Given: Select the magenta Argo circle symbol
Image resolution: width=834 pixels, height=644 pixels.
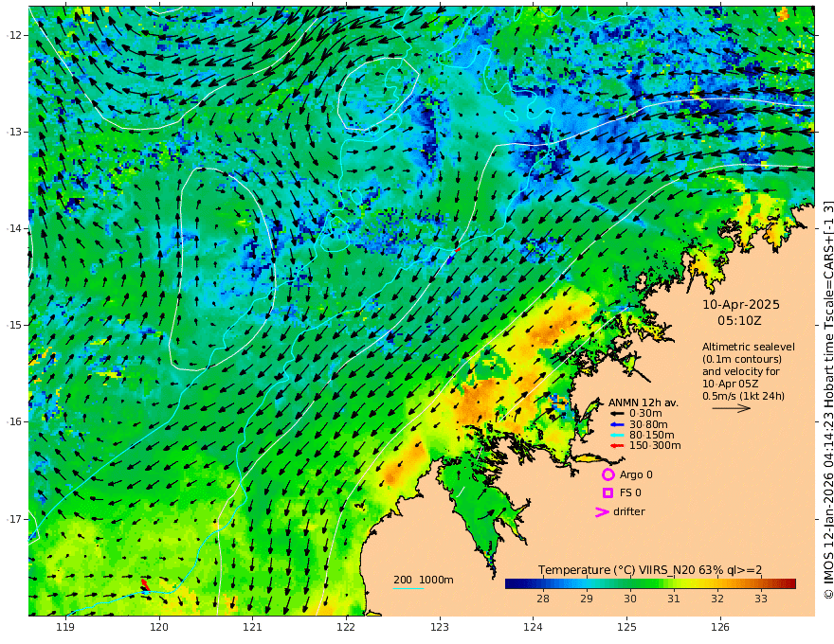Looking at the screenshot, I should tap(607, 474).
